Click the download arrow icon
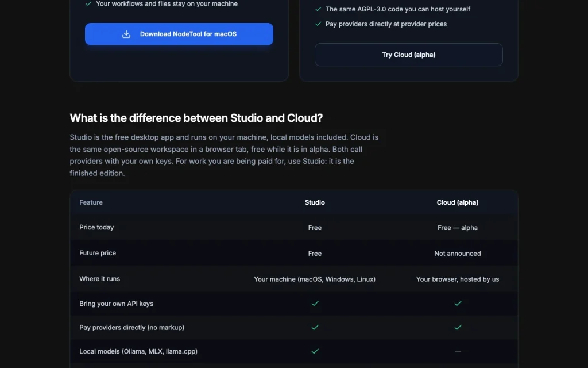Viewport: 588px width, 368px height. pyautogui.click(x=126, y=34)
